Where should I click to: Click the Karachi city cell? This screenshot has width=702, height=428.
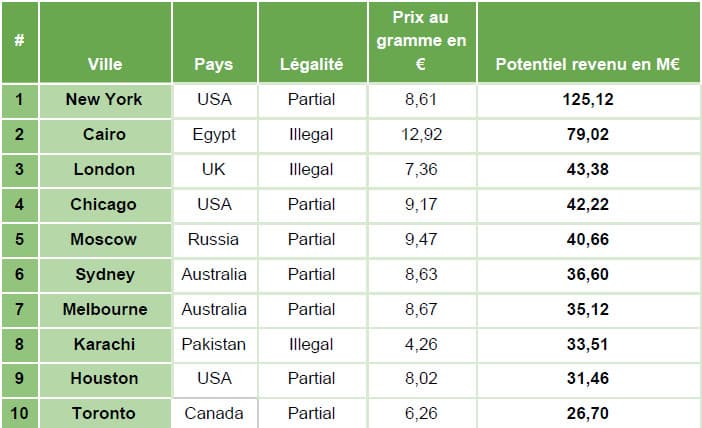click(x=104, y=344)
